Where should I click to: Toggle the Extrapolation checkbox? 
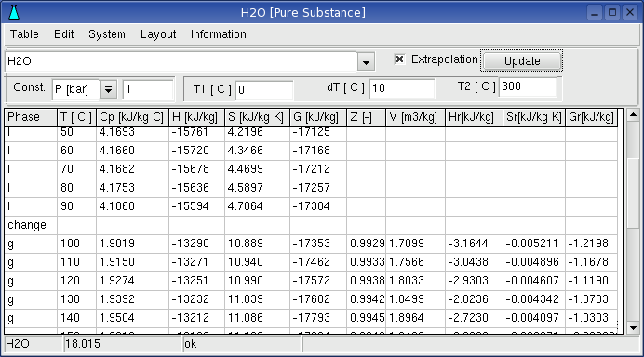pyautogui.click(x=399, y=59)
